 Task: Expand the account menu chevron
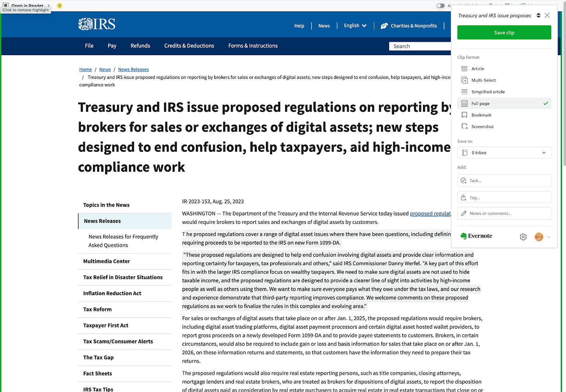(549, 237)
